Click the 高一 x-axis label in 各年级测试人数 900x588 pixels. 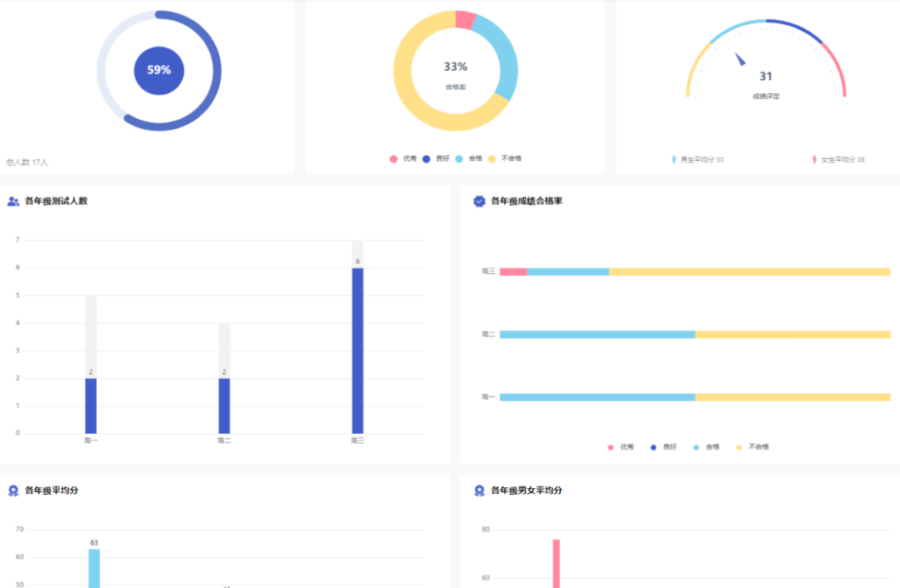point(91,441)
